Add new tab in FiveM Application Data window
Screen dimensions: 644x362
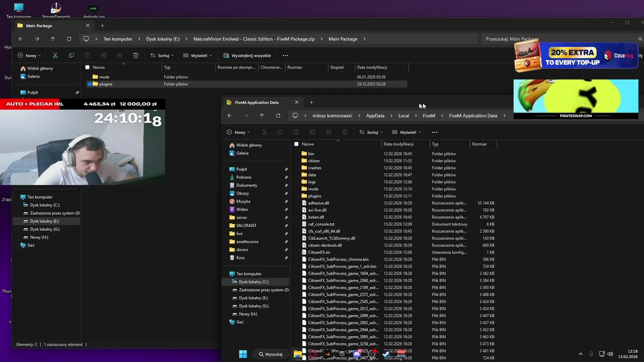pos(311,102)
